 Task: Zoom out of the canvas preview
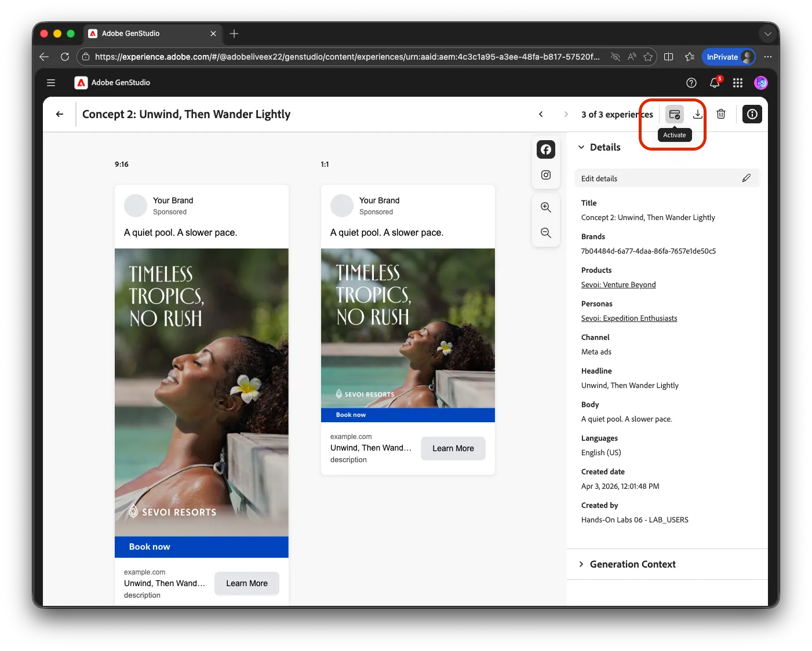pyautogui.click(x=546, y=233)
